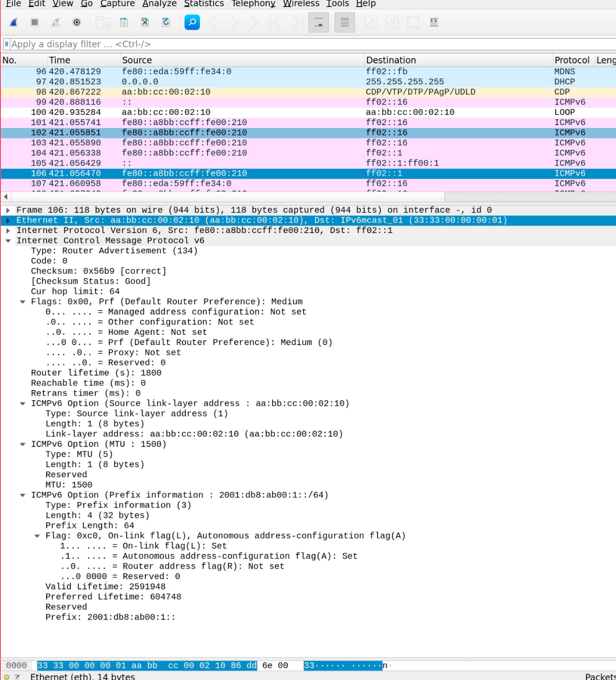Start capture with the shark fin icon
Image resolution: width=616 pixels, height=680 pixels.
point(14,22)
